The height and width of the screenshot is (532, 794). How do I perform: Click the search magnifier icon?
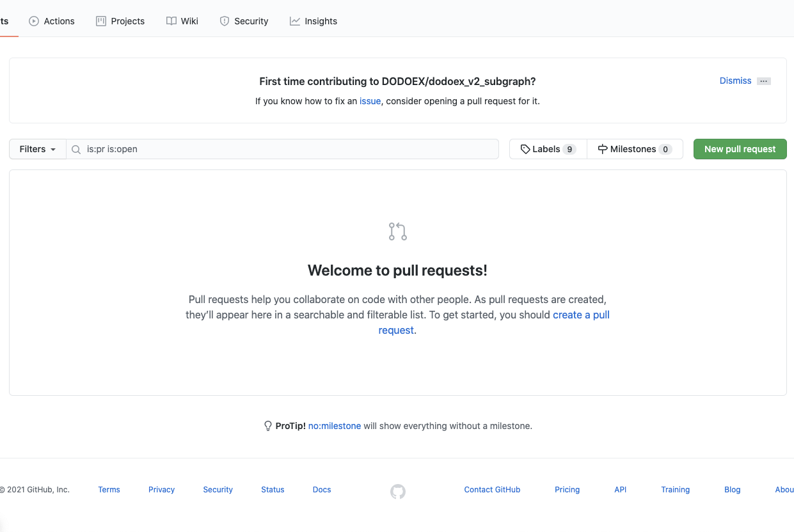click(x=76, y=149)
